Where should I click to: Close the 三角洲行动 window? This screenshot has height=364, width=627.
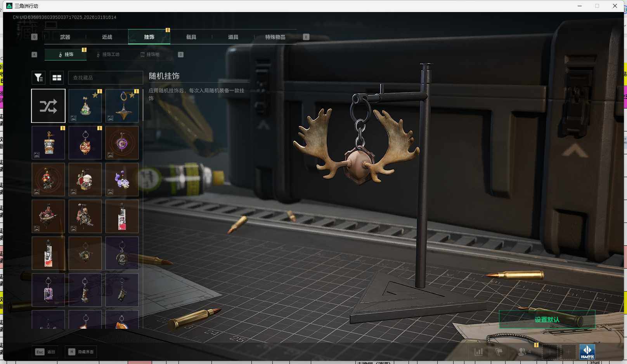615,6
